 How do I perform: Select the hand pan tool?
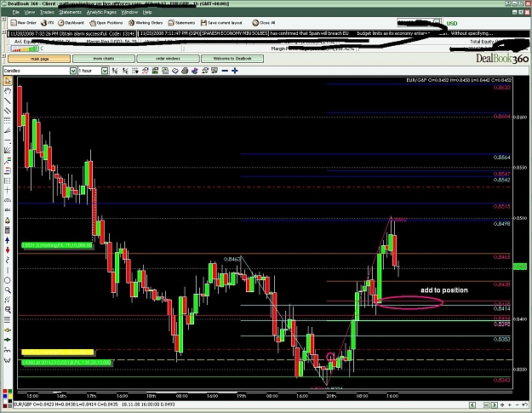(8, 90)
